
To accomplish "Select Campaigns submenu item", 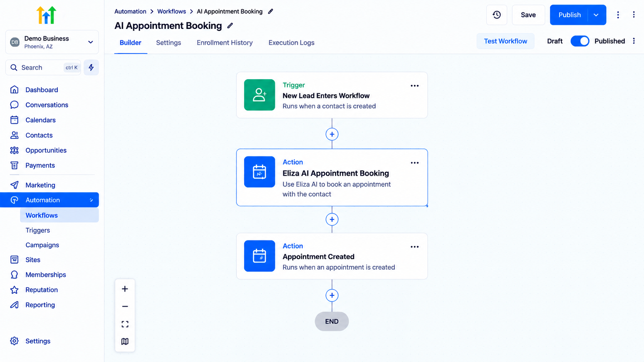I will click(42, 245).
